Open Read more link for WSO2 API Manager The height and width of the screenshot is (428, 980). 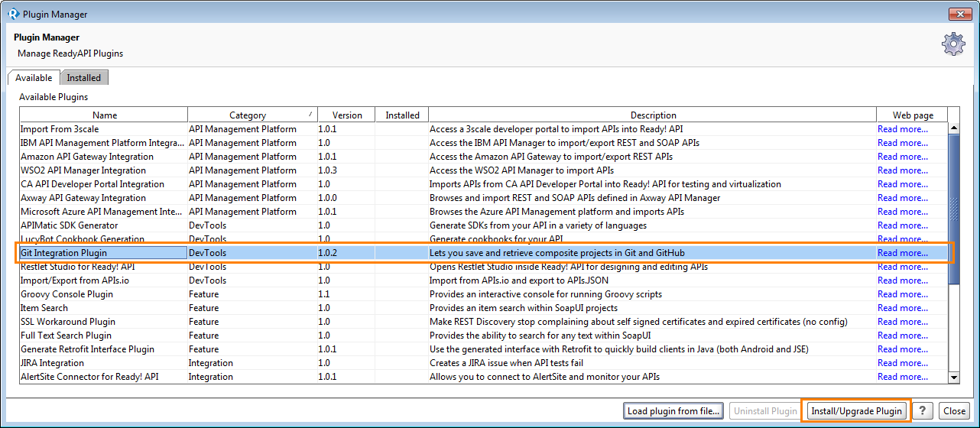[x=903, y=170]
